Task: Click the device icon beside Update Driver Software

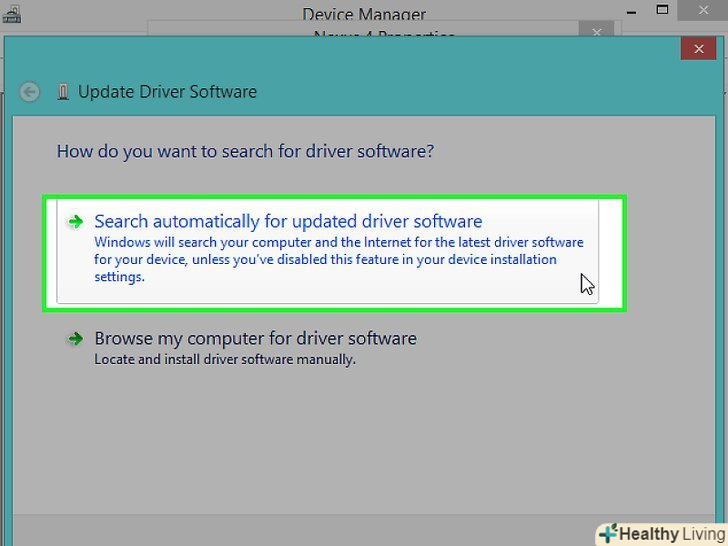Action: 63,92
